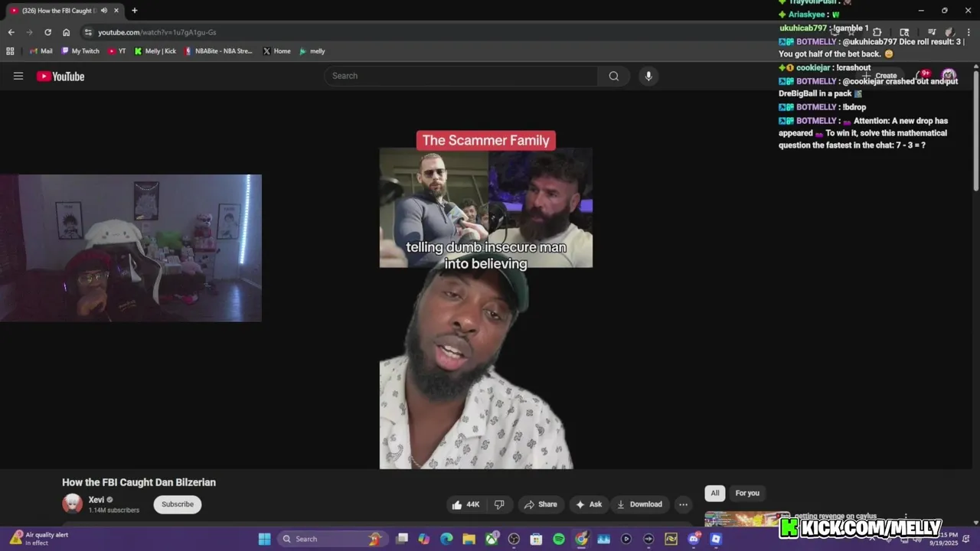Open Roblox from the taskbar
This screenshot has height=551, width=980.
pos(716,539)
